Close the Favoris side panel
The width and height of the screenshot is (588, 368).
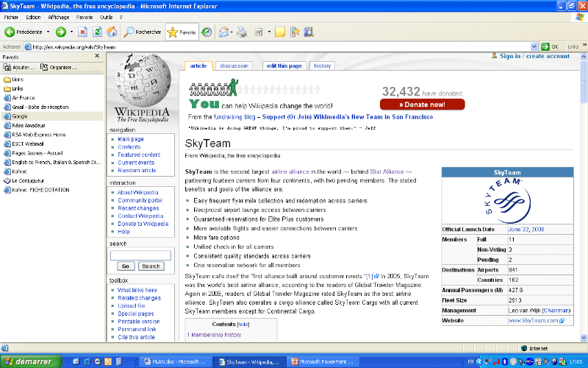click(97, 56)
